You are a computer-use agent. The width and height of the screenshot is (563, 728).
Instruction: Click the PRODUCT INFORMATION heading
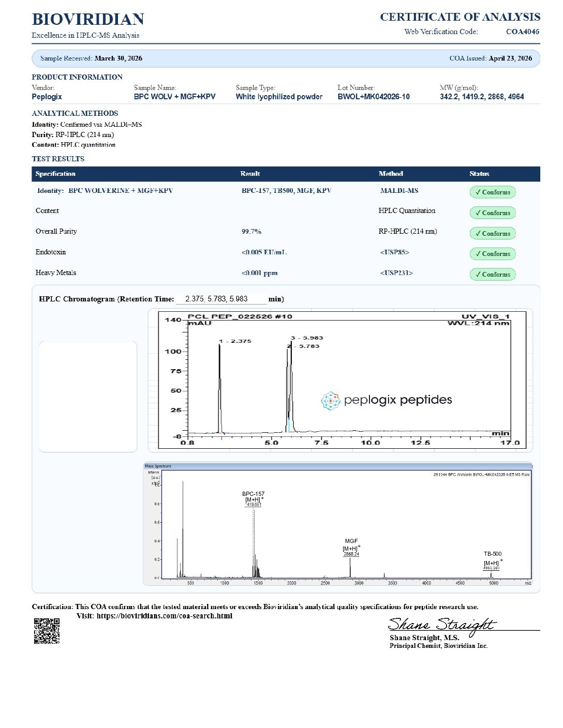[77, 77]
